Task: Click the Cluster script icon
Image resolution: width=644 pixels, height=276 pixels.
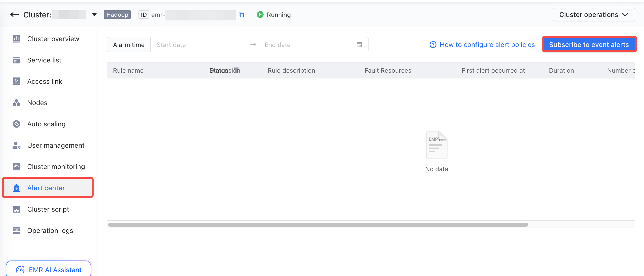Action: (x=16, y=209)
